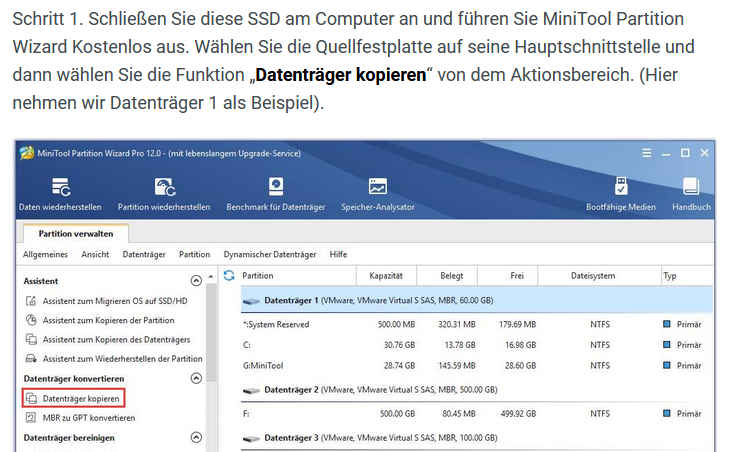Sort by Dateisystem column header

coord(593,275)
